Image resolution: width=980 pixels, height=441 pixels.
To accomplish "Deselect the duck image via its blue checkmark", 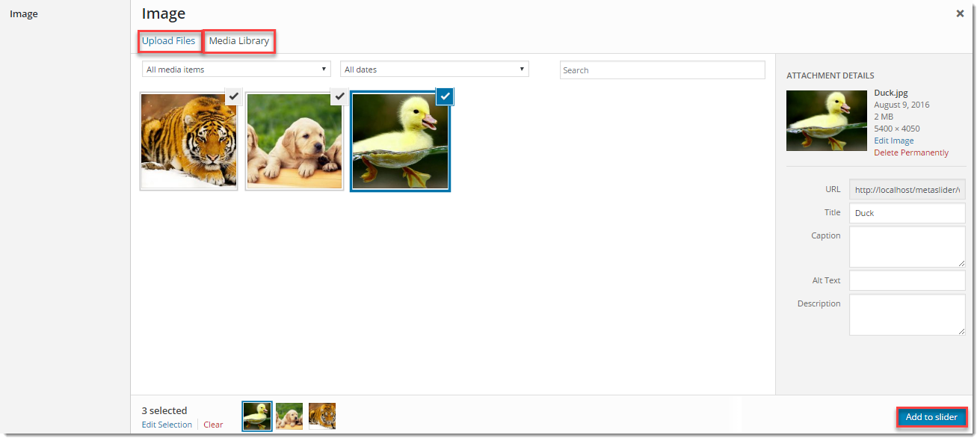I will (x=445, y=96).
